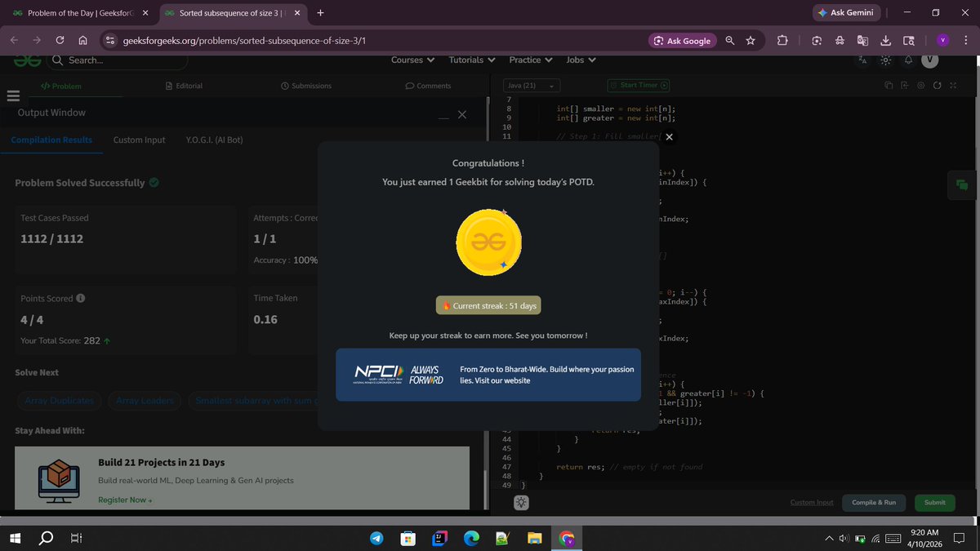Open the Chrome profile avatar V
Screen dimensions: 980x551
click(x=942, y=41)
